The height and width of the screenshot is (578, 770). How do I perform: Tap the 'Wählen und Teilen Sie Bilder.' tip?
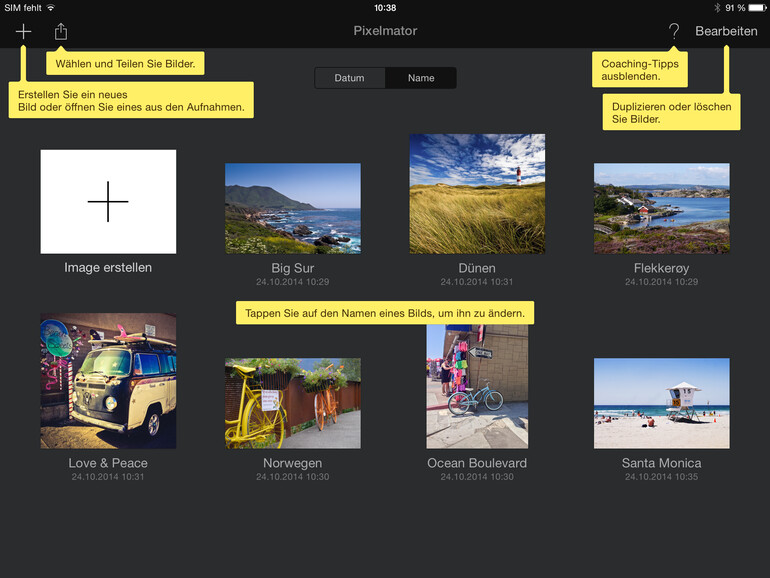[x=125, y=63]
